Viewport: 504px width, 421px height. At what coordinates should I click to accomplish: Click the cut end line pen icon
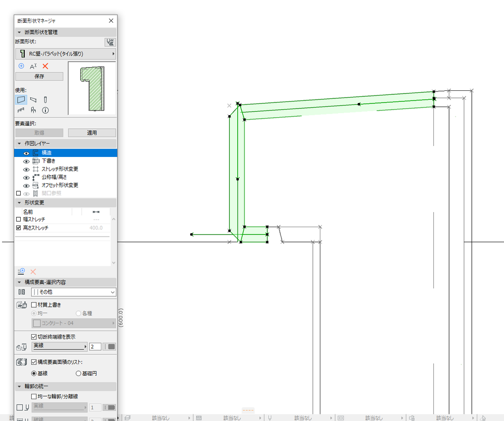click(x=22, y=347)
